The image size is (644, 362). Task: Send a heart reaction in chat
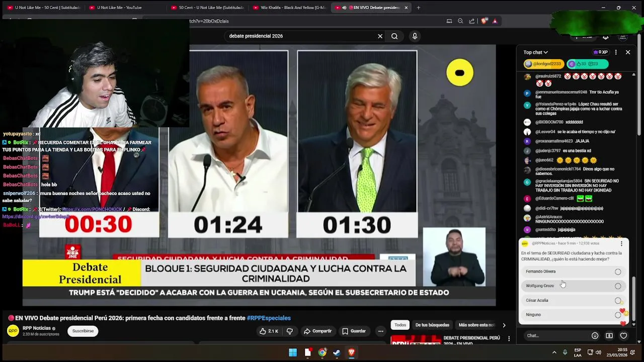pyautogui.click(x=623, y=335)
